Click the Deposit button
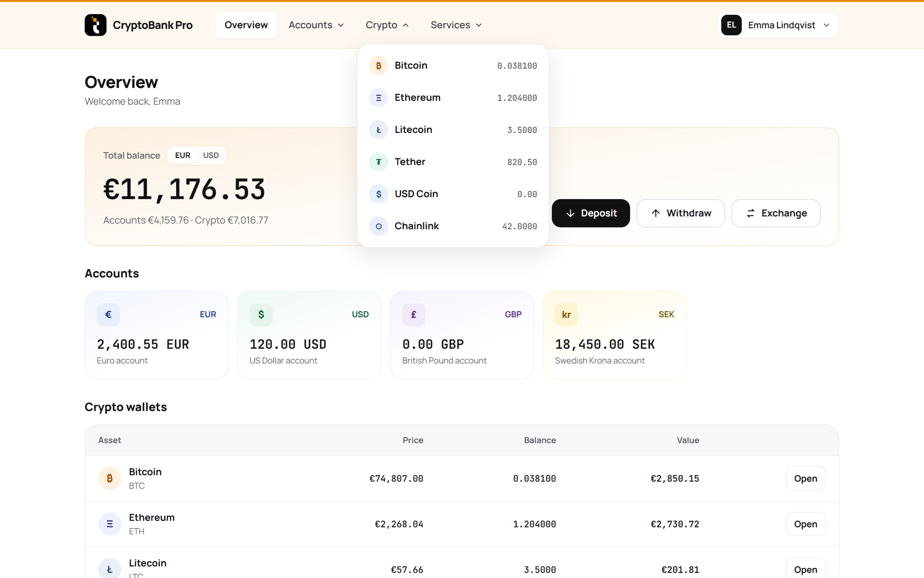Screen dimensions: 924x578 pos(590,213)
